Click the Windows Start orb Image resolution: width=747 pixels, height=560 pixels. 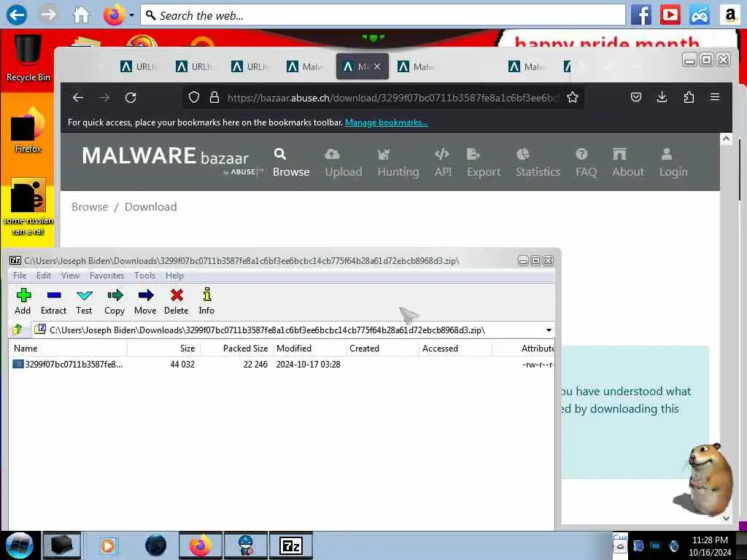20,545
